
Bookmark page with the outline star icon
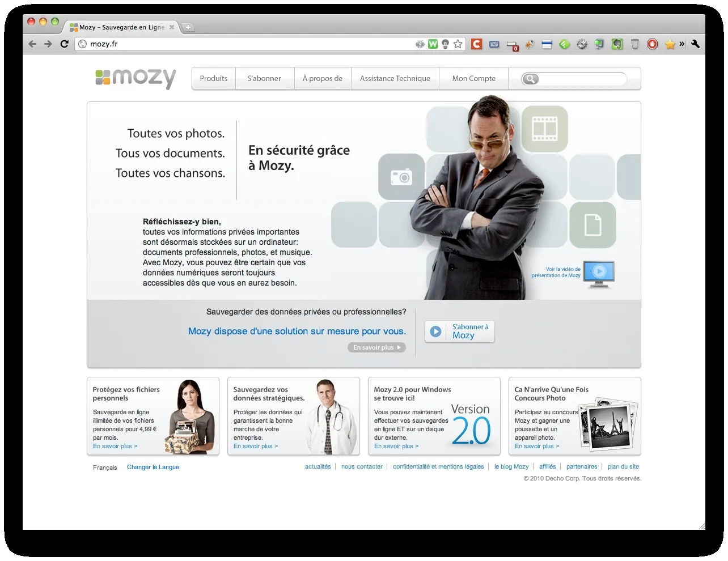tap(458, 44)
